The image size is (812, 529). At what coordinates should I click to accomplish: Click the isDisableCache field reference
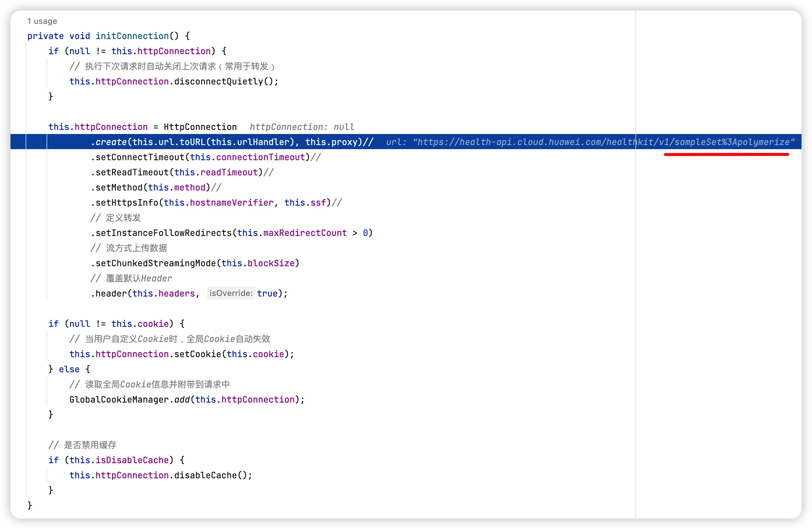point(133,460)
